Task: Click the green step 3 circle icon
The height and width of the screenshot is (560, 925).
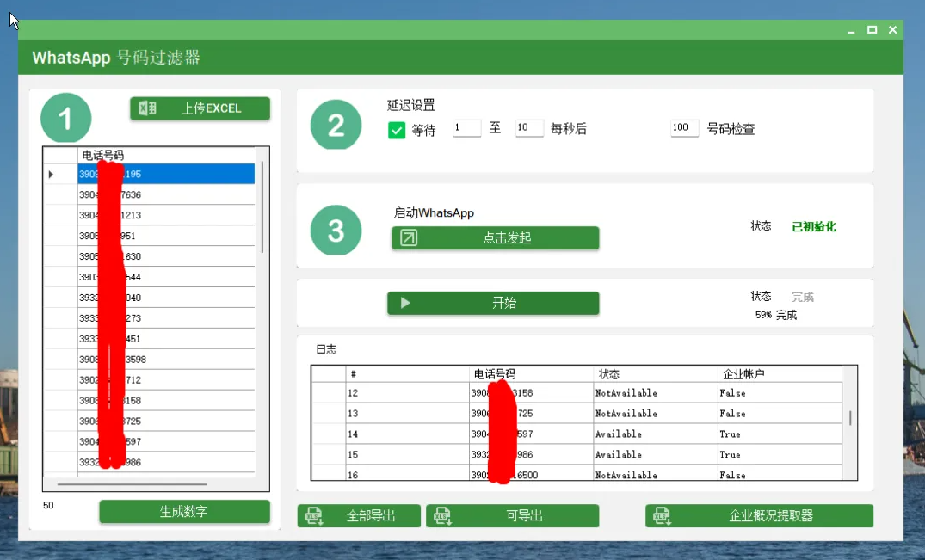Action: [336, 230]
